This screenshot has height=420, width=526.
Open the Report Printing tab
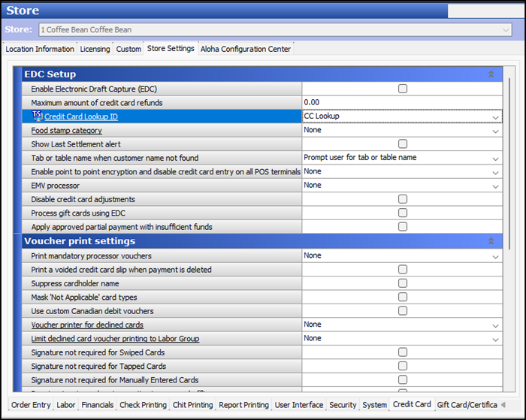tap(243, 405)
